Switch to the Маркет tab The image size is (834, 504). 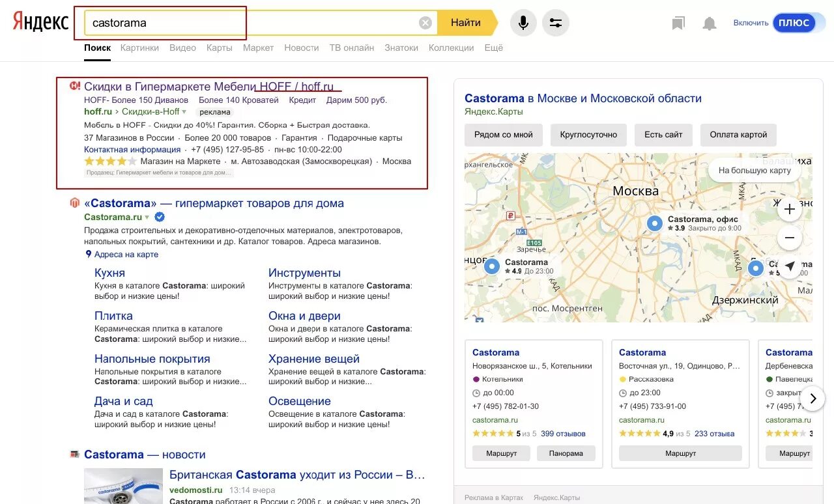258,48
